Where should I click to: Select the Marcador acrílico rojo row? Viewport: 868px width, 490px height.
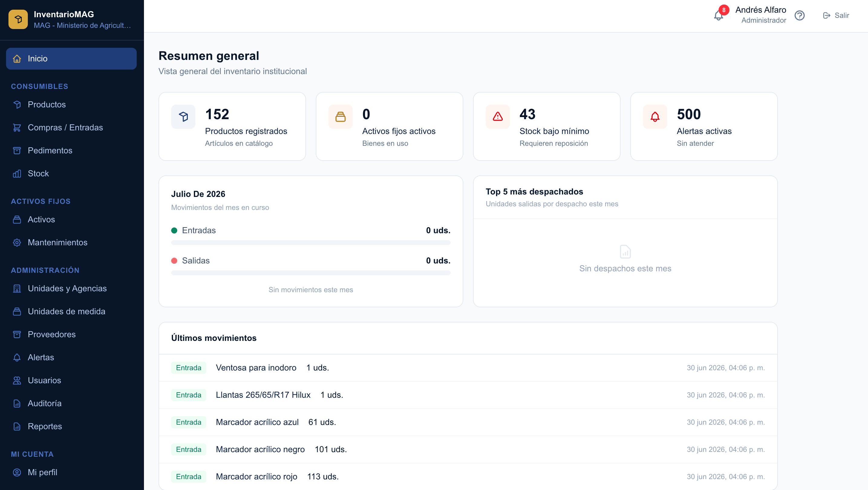pos(468,476)
